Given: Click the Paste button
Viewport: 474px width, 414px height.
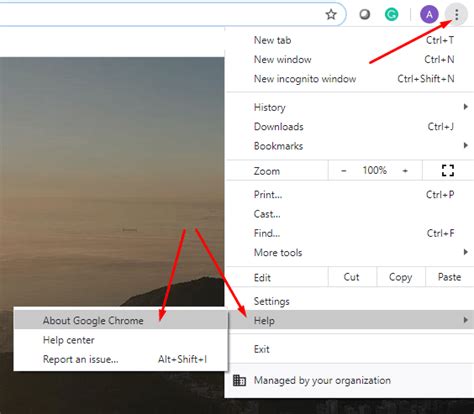Looking at the screenshot, I should pos(450,277).
